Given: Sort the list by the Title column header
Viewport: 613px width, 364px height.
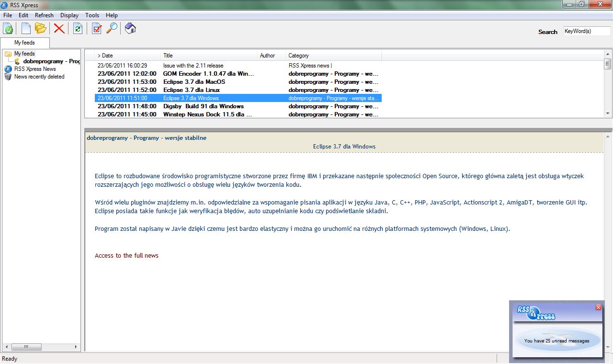Looking at the screenshot, I should click(209, 56).
